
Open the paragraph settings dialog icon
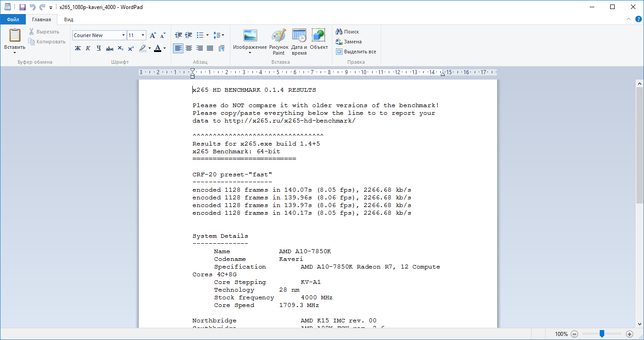pos(221,48)
